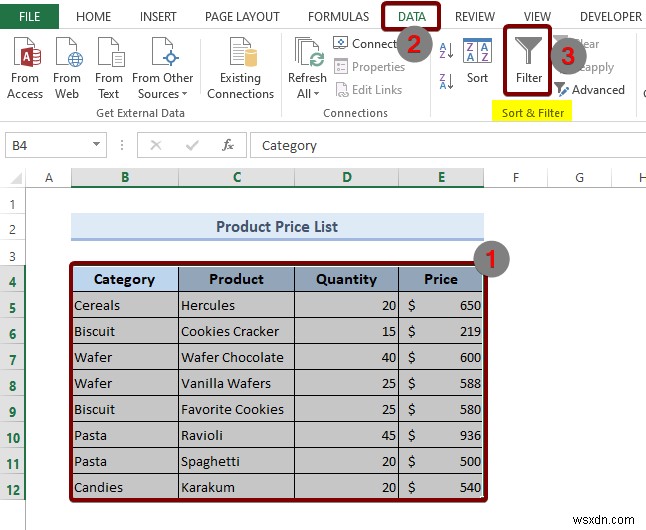
Task: Click the Candies cell
Action: 125,487
